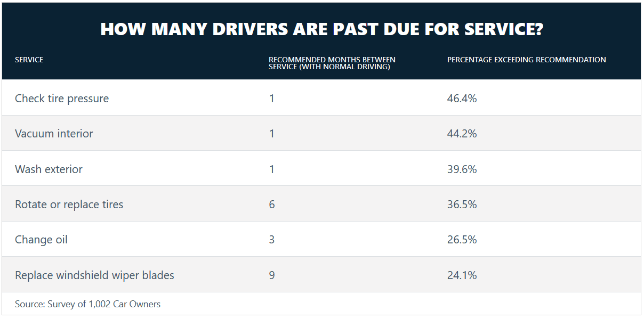Click the Recommended Months Between Service header
This screenshot has height=319, width=644.
[332, 63]
